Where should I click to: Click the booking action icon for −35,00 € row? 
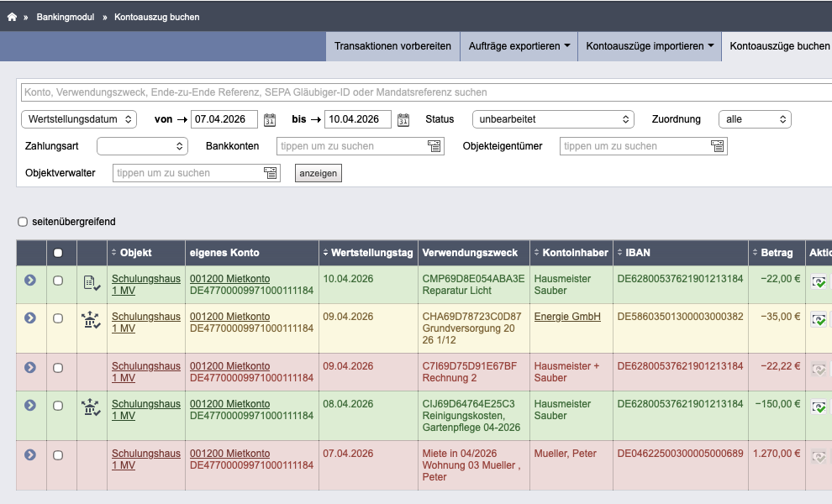click(819, 320)
